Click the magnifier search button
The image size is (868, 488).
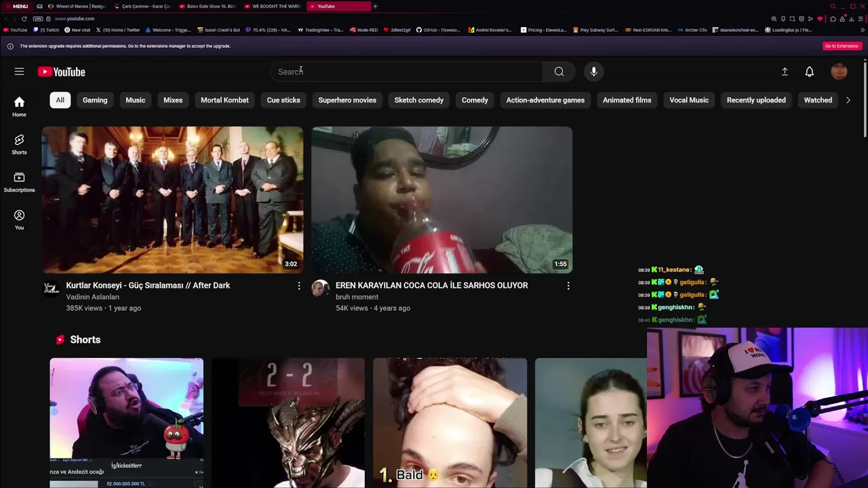[559, 71]
